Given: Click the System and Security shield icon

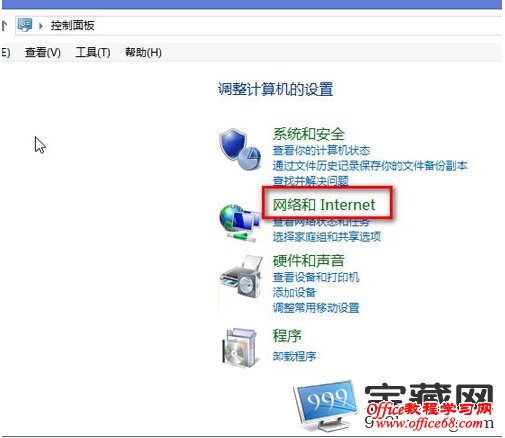Looking at the screenshot, I should [x=240, y=149].
